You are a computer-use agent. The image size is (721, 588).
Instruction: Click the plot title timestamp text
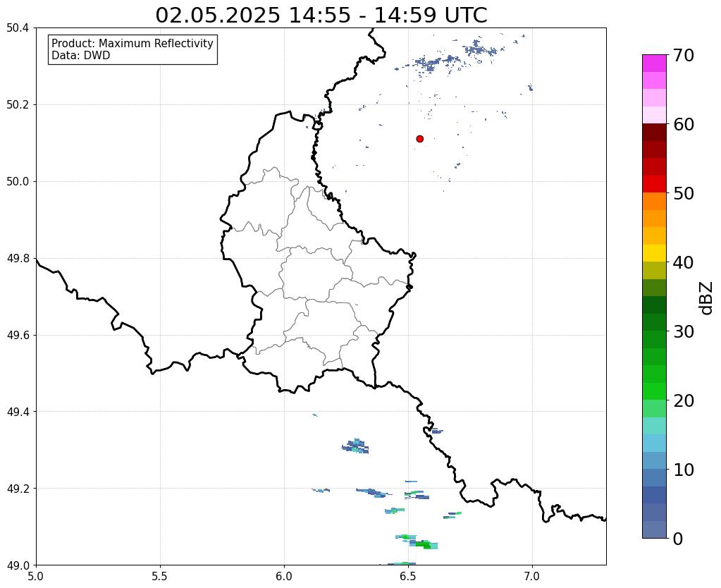(x=321, y=15)
